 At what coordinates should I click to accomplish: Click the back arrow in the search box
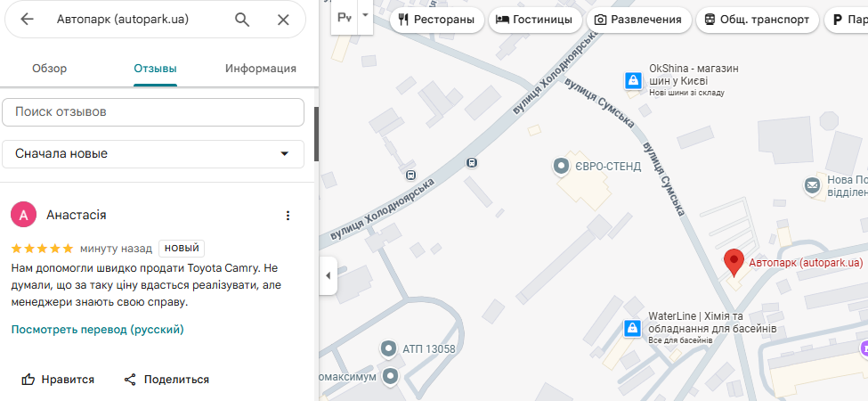click(x=27, y=20)
